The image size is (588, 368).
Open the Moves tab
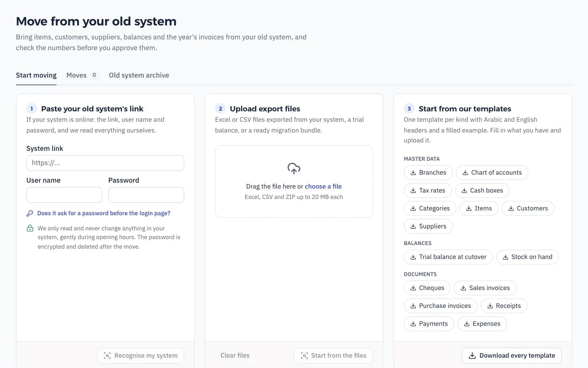pos(82,75)
